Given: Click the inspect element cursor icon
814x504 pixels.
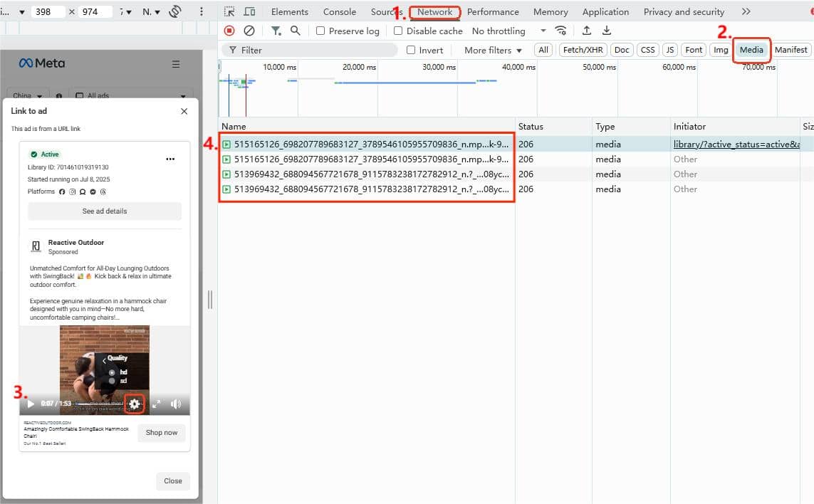Looking at the screenshot, I should click(229, 11).
